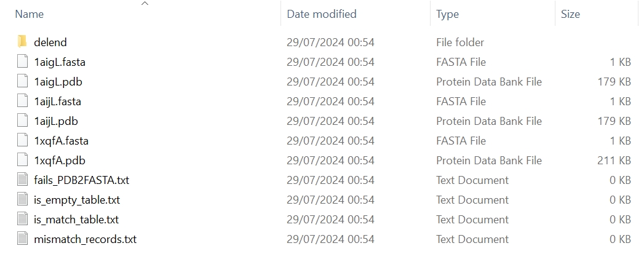Click the mismatch_records.txt document icon

click(x=22, y=239)
